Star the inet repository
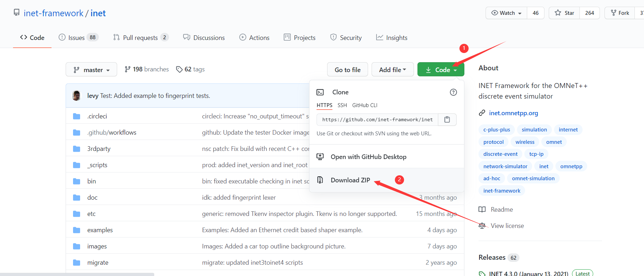The image size is (644, 276). (564, 13)
